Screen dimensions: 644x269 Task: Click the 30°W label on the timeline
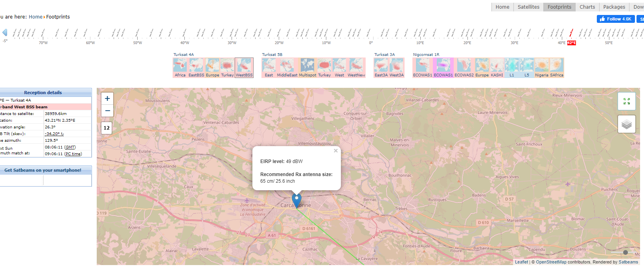232,43
